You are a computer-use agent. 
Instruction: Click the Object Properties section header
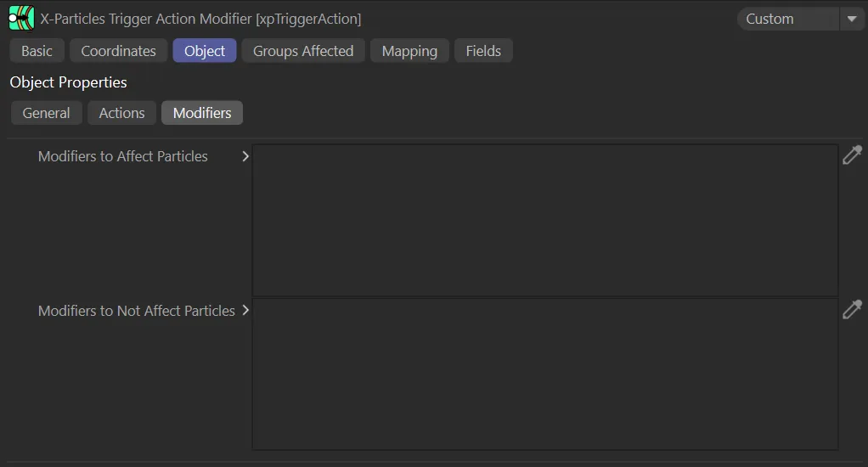tap(68, 82)
